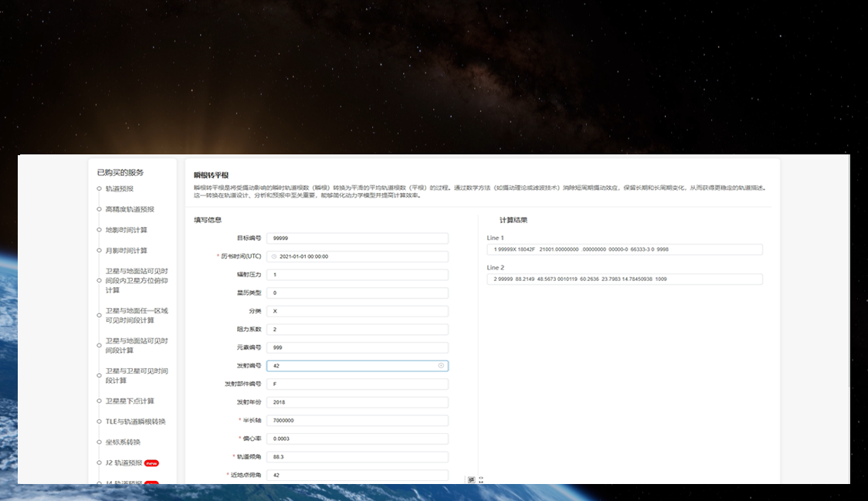Open the calendar icon in 历书时间 field

coord(274,256)
